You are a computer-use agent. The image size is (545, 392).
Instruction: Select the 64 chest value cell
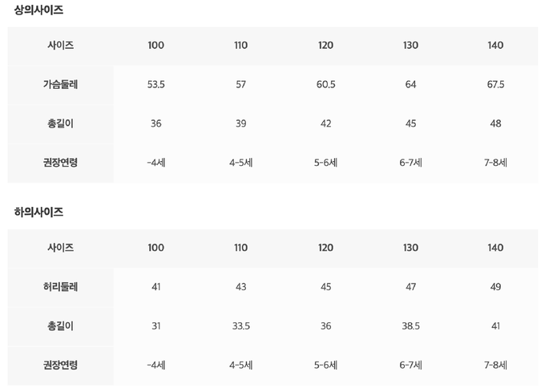tap(410, 84)
